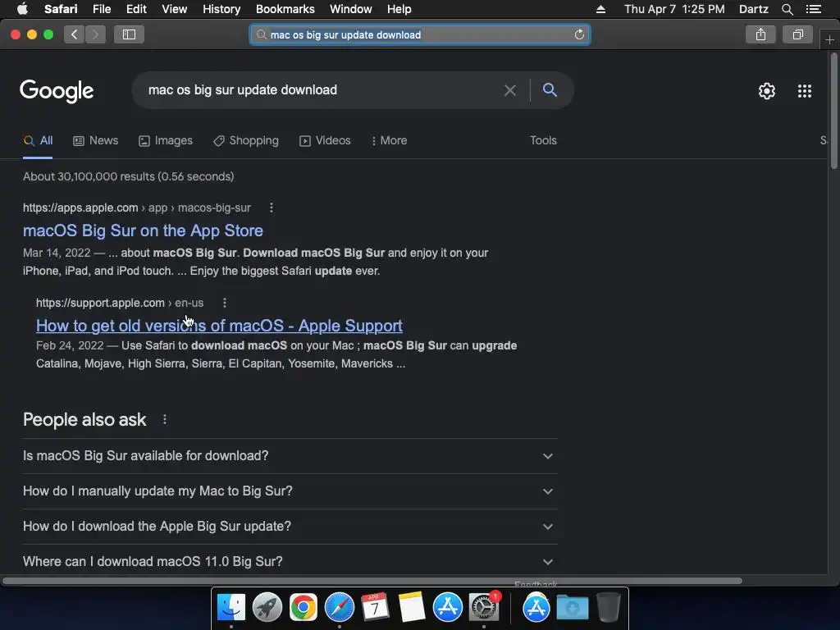Open the View menu
Screen dimensions: 840x630
(174, 9)
